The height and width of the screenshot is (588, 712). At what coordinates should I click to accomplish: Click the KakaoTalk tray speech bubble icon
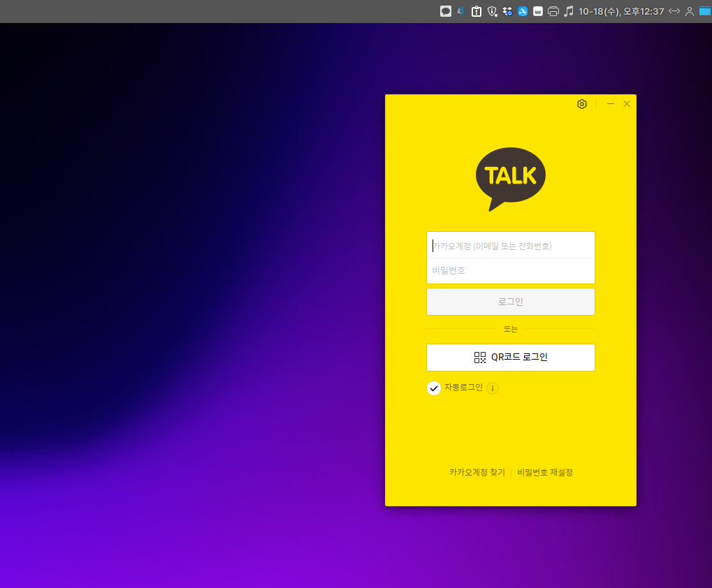(x=445, y=11)
